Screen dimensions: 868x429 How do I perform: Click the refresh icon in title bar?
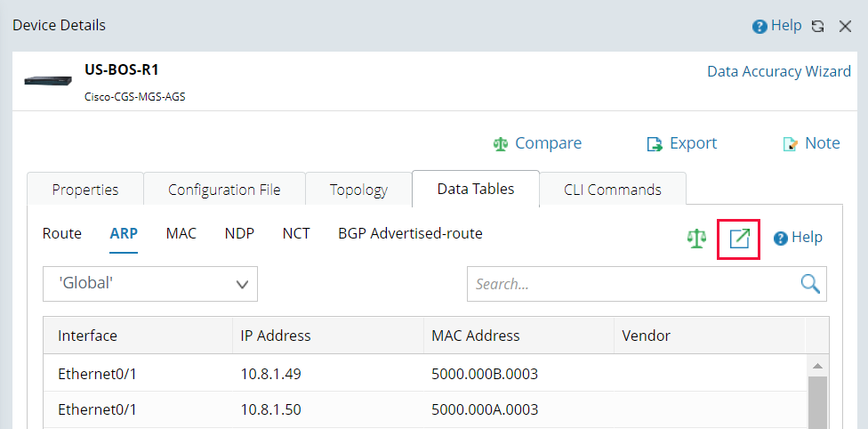coord(818,27)
